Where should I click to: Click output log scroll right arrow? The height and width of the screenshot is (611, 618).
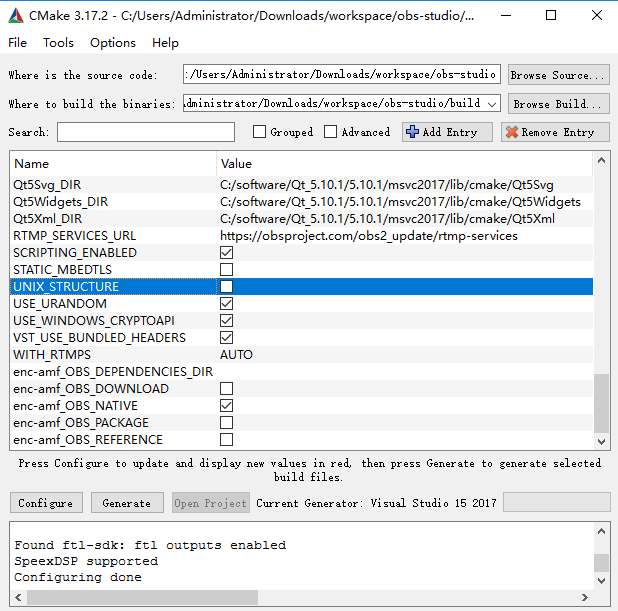[585, 597]
